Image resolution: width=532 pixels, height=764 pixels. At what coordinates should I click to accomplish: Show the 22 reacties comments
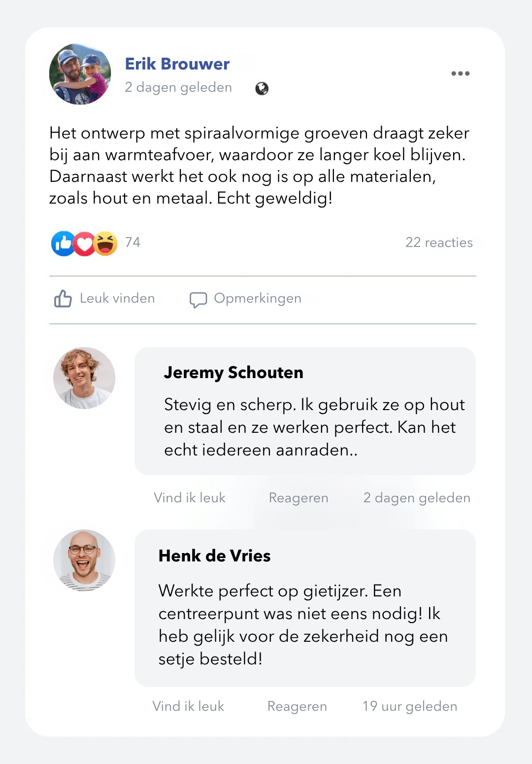coord(439,243)
